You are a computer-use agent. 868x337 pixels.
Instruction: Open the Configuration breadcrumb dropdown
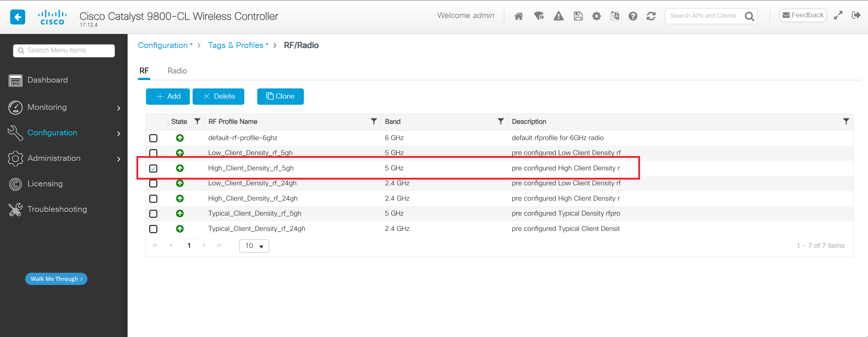click(x=165, y=45)
